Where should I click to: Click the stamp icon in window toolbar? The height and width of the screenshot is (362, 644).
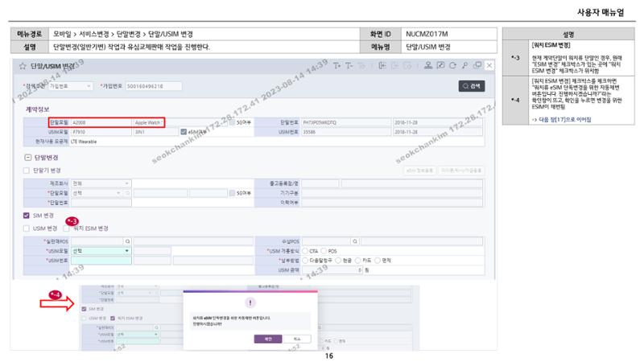(x=428, y=65)
